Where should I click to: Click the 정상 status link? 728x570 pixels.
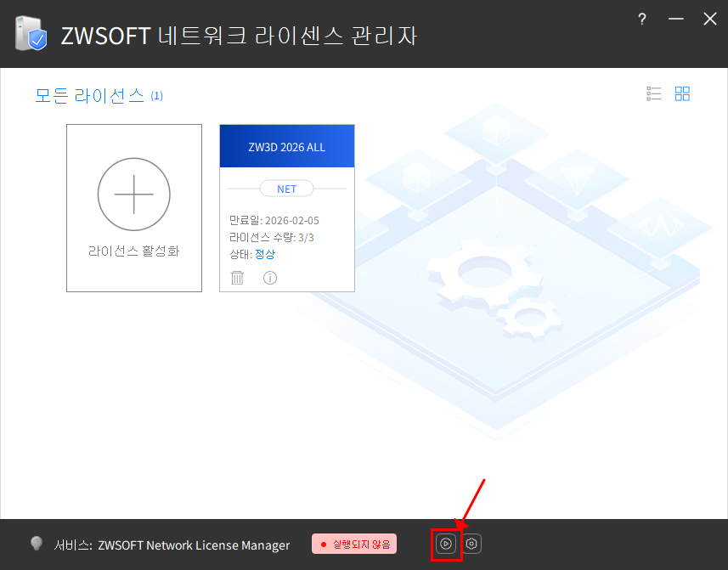[x=264, y=253]
